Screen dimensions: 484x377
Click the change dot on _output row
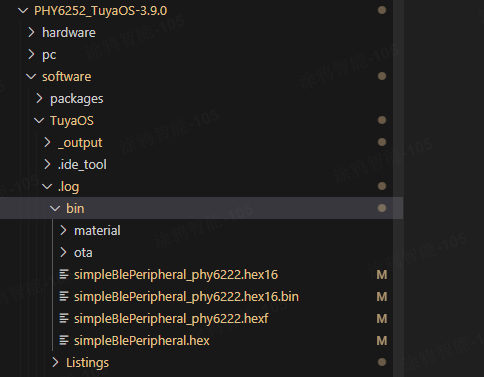[382, 142]
